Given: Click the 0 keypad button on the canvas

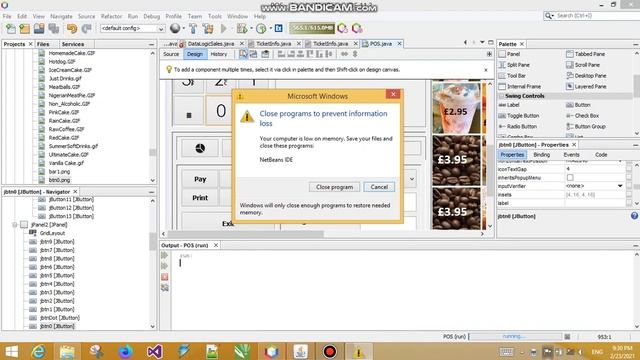Looking at the screenshot, I should coord(221,111).
